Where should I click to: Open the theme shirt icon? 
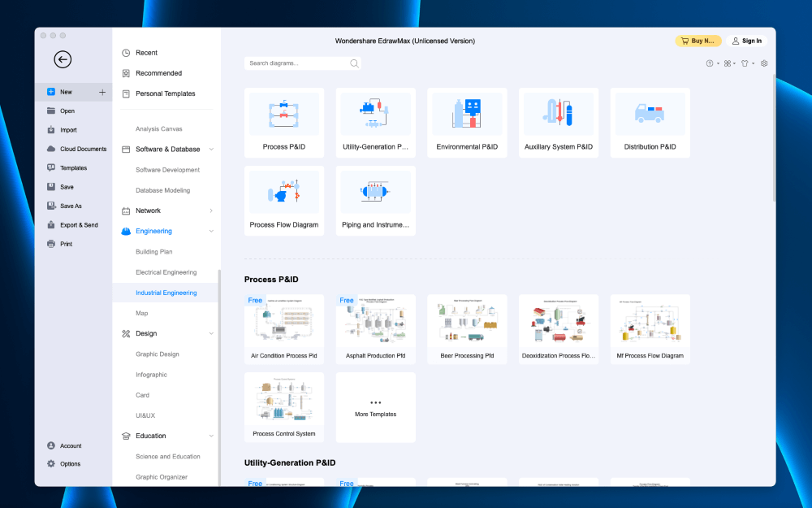745,63
